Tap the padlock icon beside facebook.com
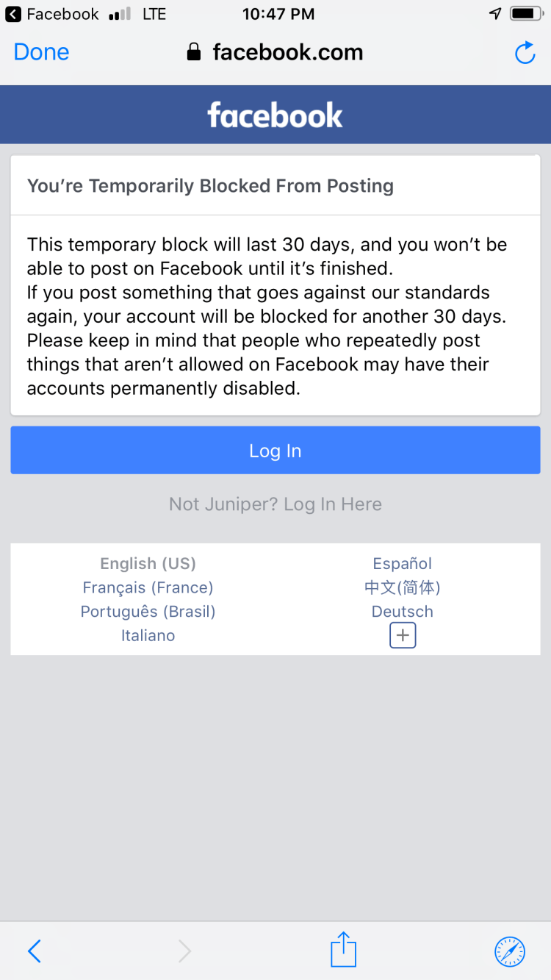551x980 pixels. [x=194, y=52]
